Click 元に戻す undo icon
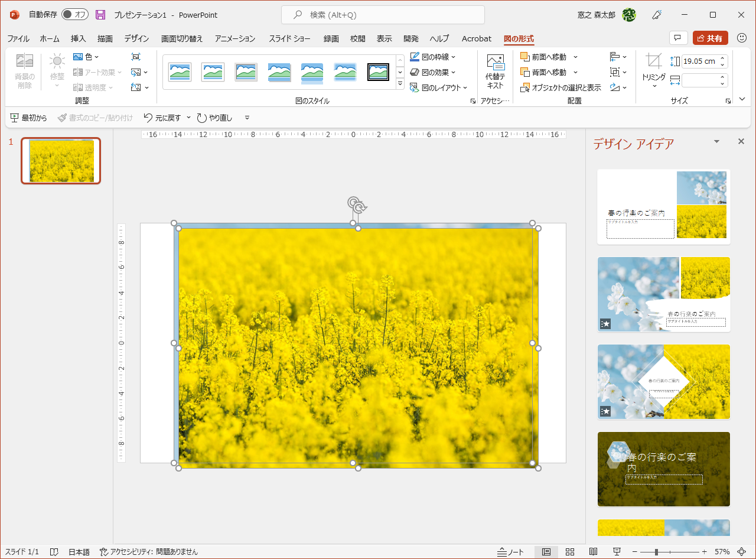756x559 pixels. (148, 118)
